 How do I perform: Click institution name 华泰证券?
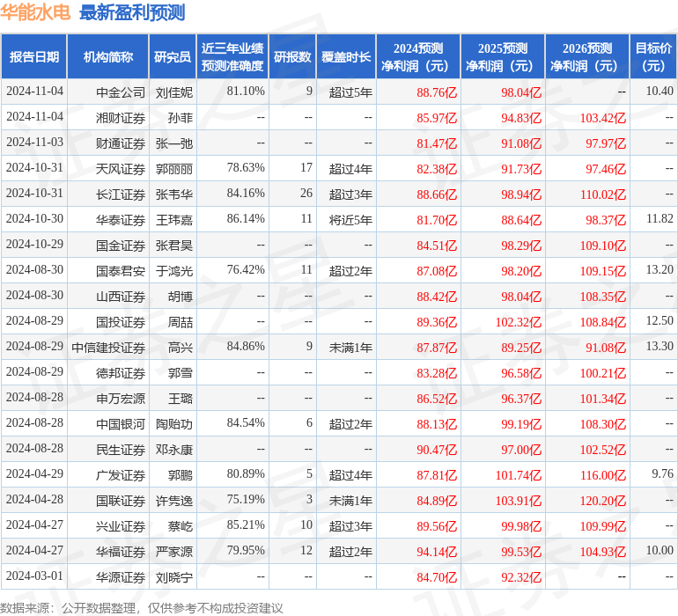(x=121, y=220)
